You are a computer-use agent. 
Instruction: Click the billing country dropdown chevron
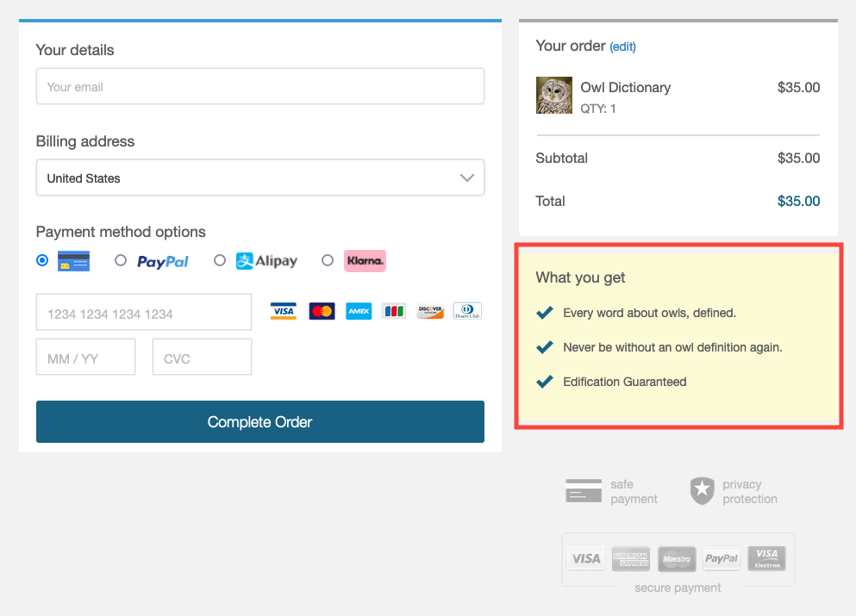pyautogui.click(x=466, y=177)
